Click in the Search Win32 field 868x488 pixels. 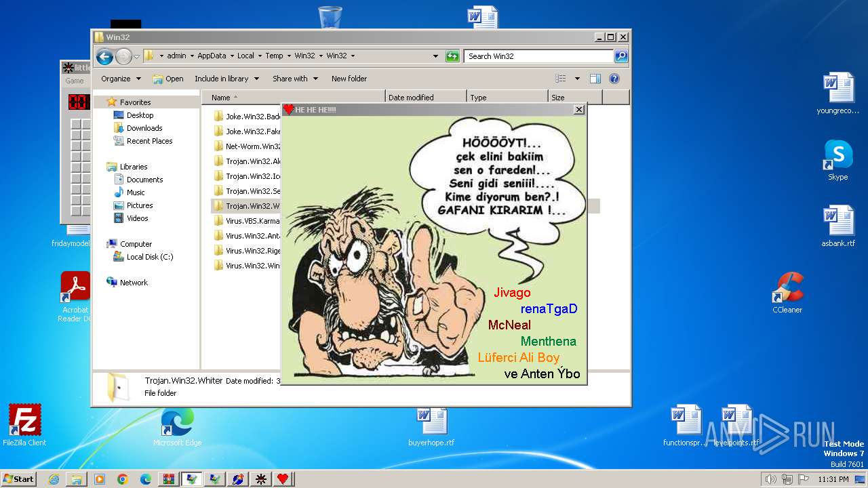(x=539, y=56)
